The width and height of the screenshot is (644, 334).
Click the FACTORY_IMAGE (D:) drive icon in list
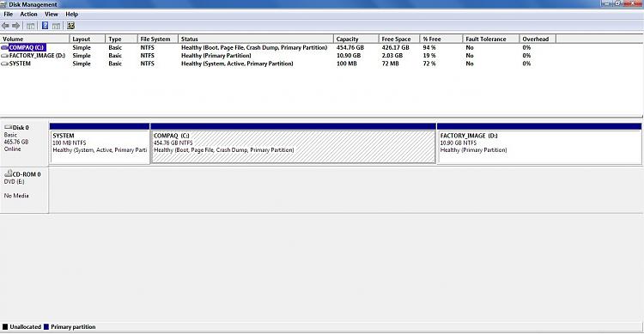(4, 56)
